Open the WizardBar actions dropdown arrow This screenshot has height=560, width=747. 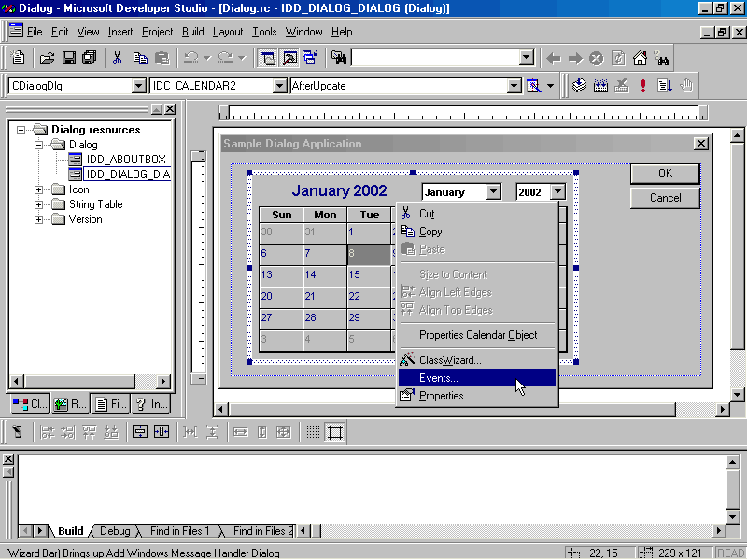[x=550, y=86]
